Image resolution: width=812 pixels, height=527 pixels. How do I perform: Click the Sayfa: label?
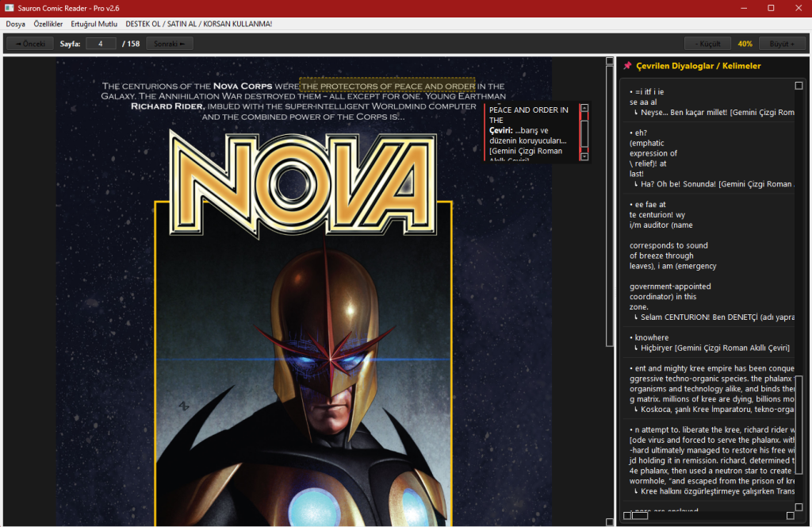click(70, 44)
